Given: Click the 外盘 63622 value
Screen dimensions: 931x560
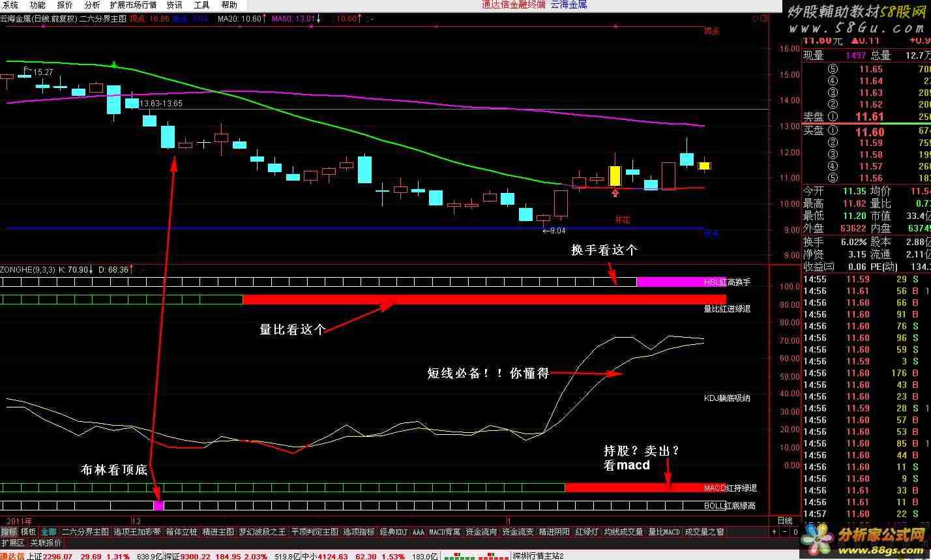Looking at the screenshot, I should coord(853,229).
